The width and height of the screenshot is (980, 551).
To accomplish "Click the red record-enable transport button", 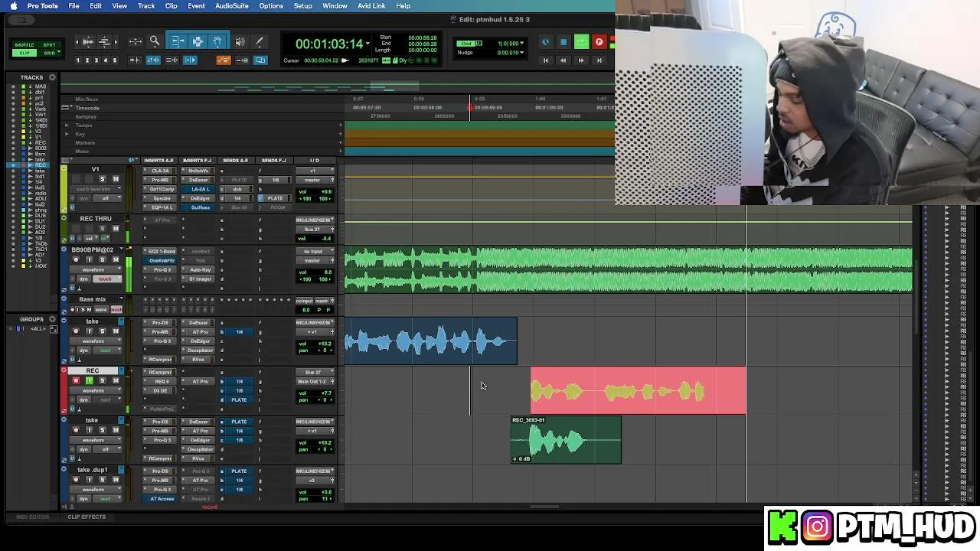I will [x=599, y=42].
